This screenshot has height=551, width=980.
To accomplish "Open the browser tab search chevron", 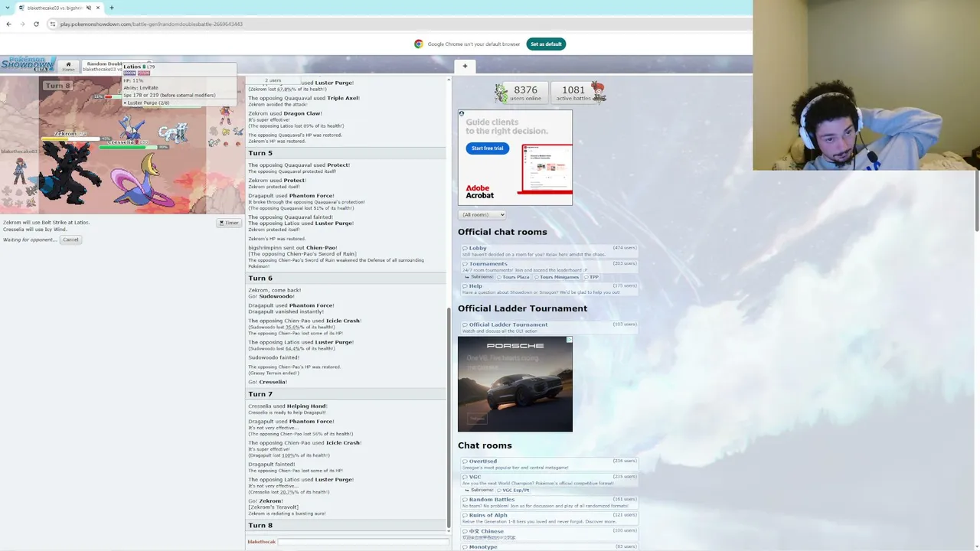I will [8, 8].
